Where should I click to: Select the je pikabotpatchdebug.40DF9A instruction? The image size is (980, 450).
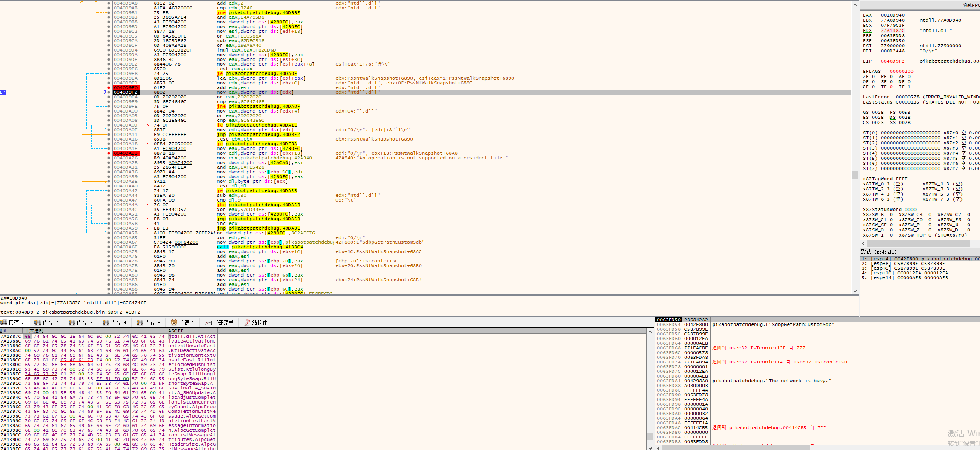click(x=257, y=144)
